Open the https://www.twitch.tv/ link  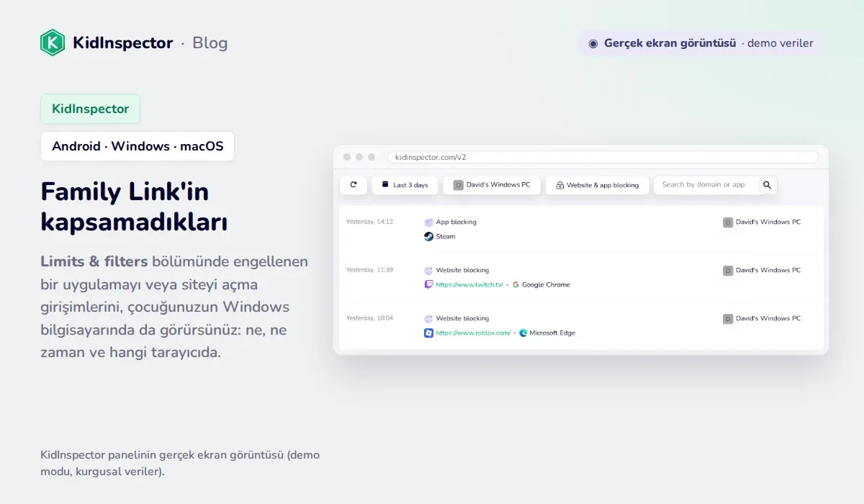[x=469, y=284]
